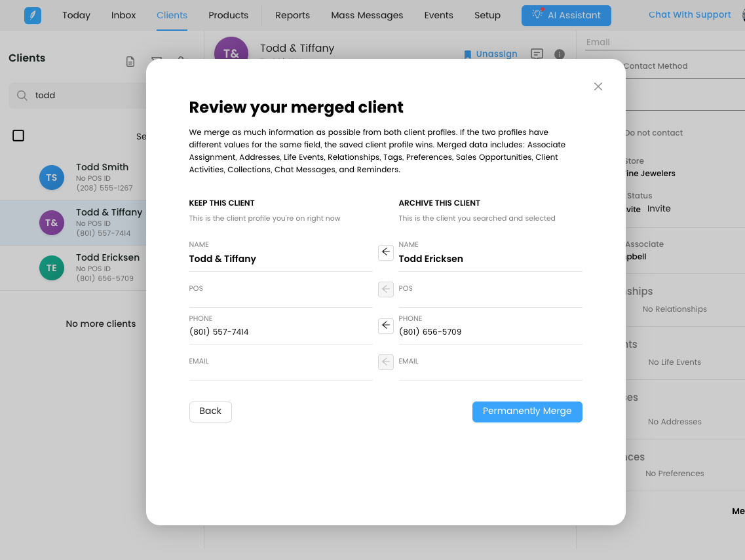
Task: Open the Setup tab
Action: coord(487,15)
